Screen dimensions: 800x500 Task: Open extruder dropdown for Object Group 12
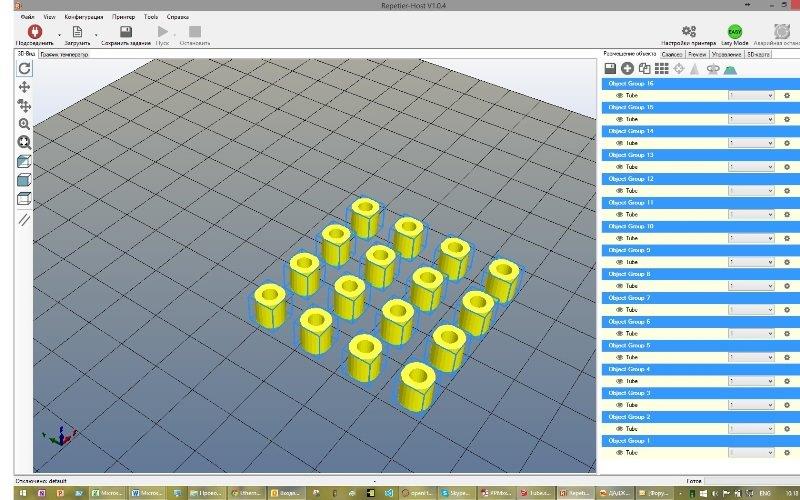(x=751, y=191)
